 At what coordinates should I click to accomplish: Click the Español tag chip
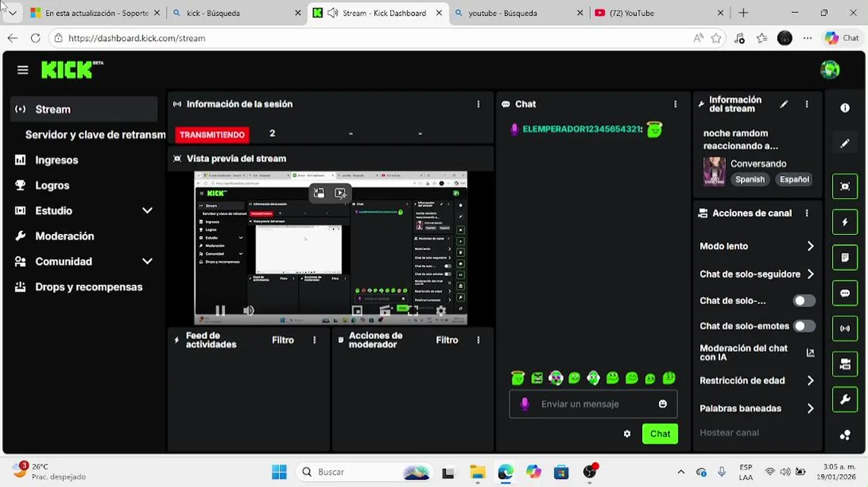[794, 179]
